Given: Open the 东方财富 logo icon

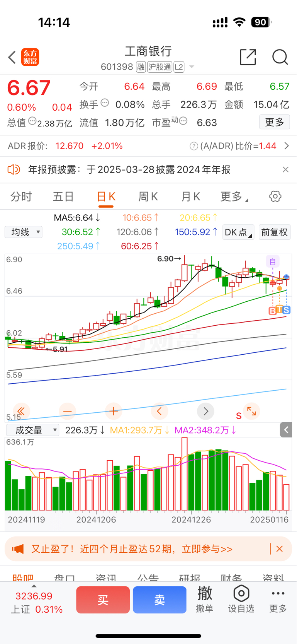Looking at the screenshot, I should 30,57.
